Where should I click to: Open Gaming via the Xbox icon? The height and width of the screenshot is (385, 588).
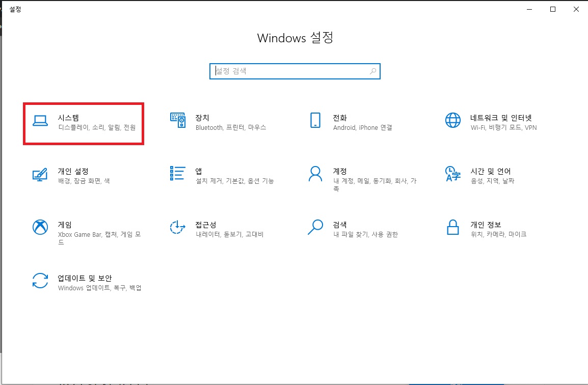(40, 227)
